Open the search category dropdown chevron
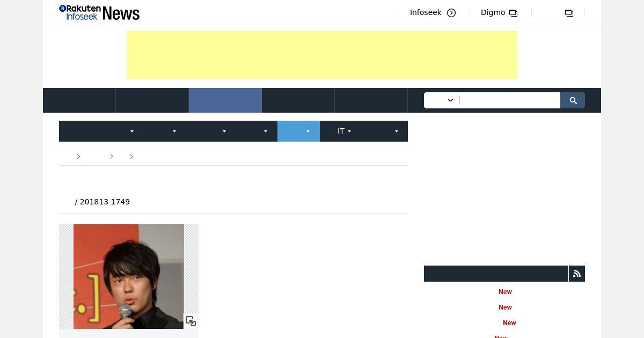Screen dimensions: 644x338 click(450, 100)
